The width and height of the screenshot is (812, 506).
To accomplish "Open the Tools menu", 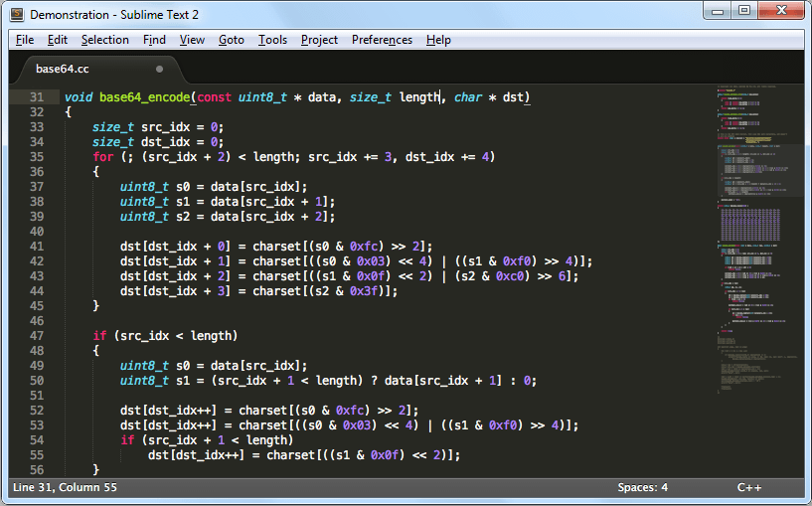I will (272, 40).
